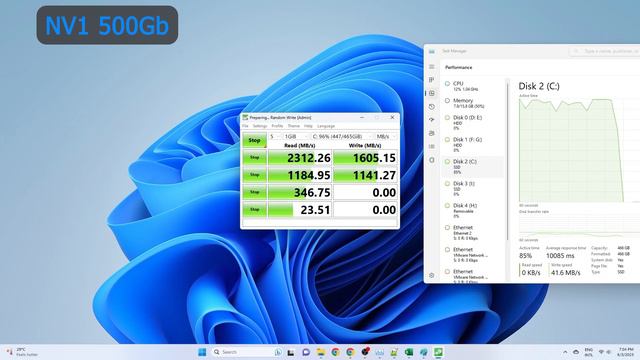
Task: Click Stop button beside 1184.95 result
Action: pyautogui.click(x=254, y=175)
